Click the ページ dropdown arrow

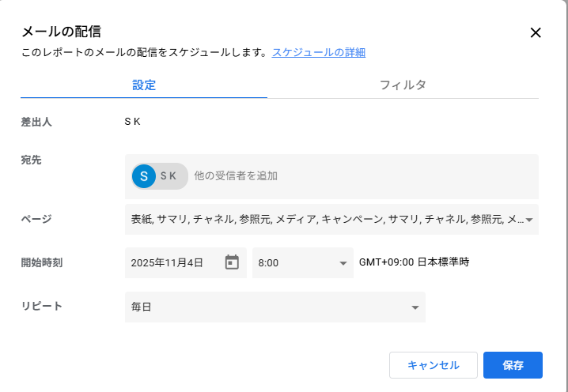click(529, 220)
